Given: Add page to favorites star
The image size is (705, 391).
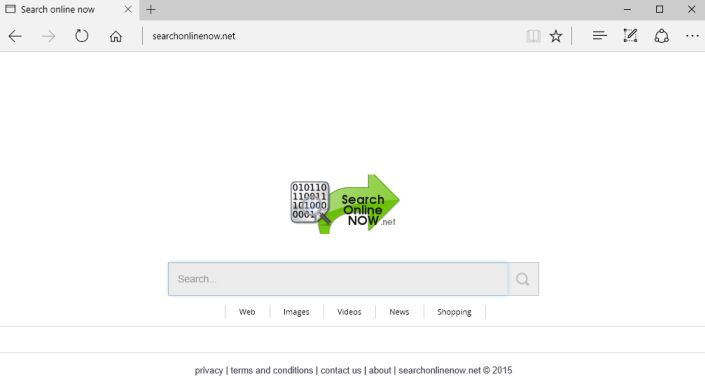Looking at the screenshot, I should pyautogui.click(x=556, y=36).
